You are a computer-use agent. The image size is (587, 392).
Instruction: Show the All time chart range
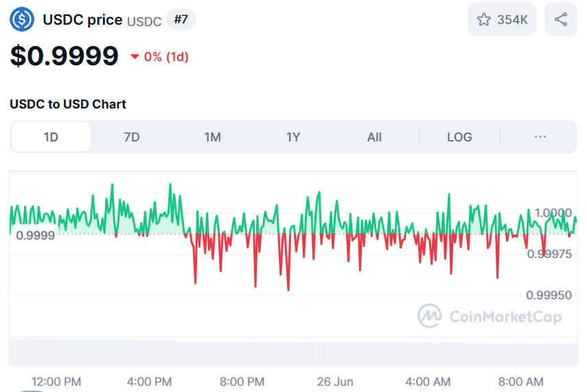[374, 137]
